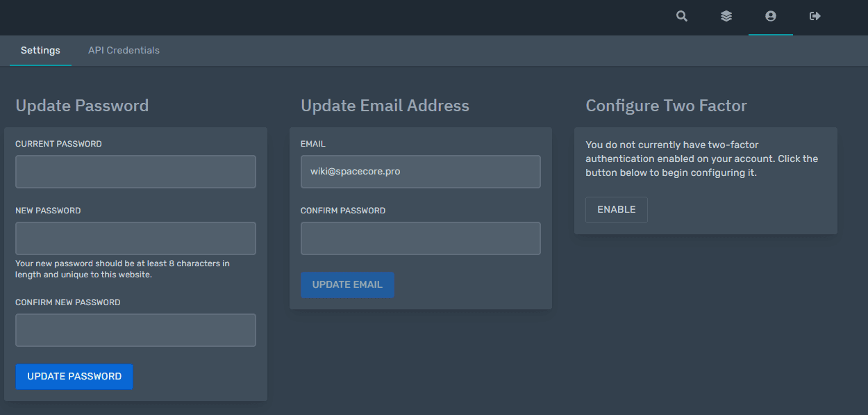This screenshot has width=868, height=415.
Task: Switch to the Settings tab
Action: pos(40,51)
